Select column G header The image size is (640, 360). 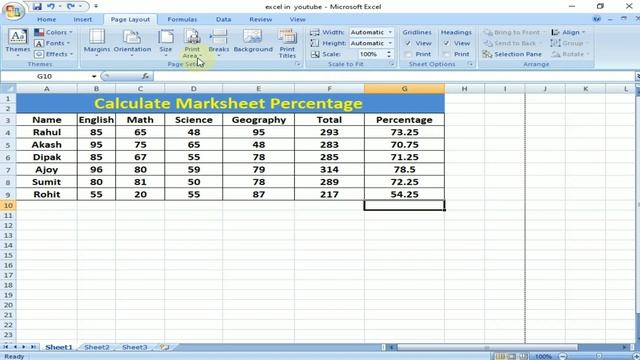coord(404,89)
